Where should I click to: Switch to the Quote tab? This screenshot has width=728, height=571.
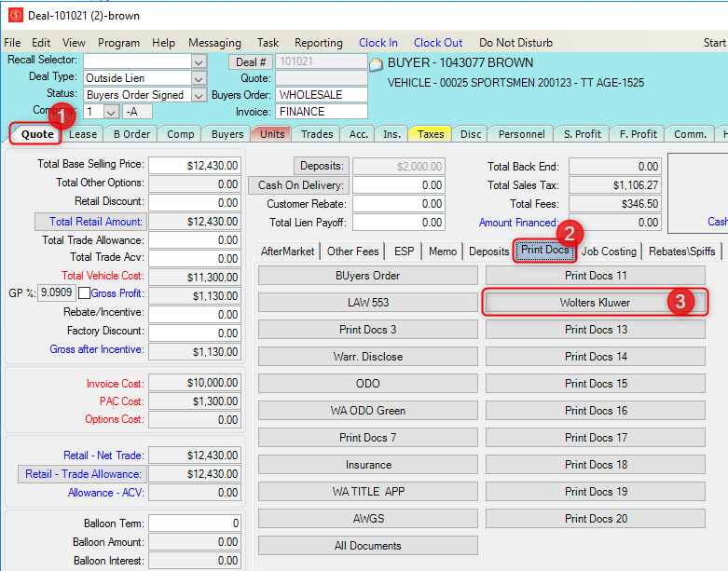37,134
